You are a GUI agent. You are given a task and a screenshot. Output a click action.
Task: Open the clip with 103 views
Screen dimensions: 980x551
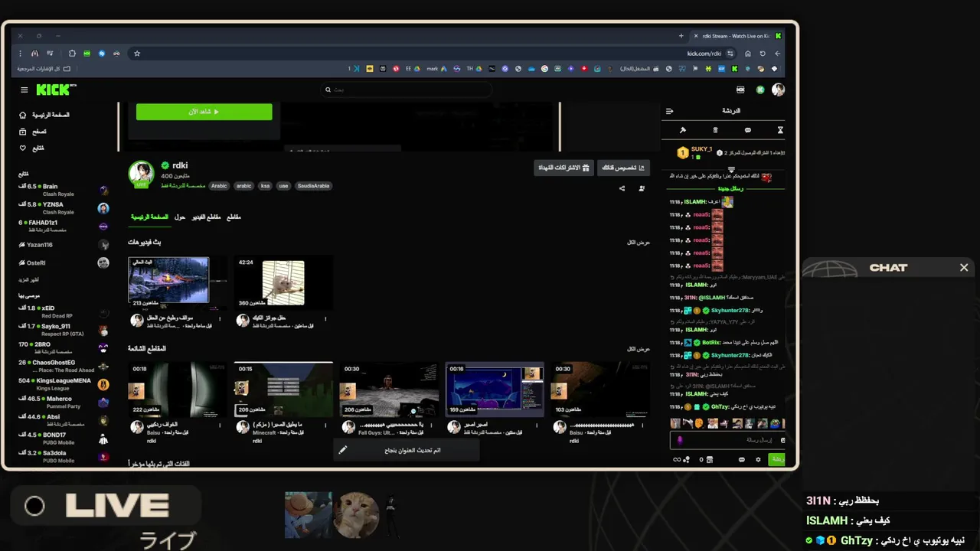click(600, 390)
